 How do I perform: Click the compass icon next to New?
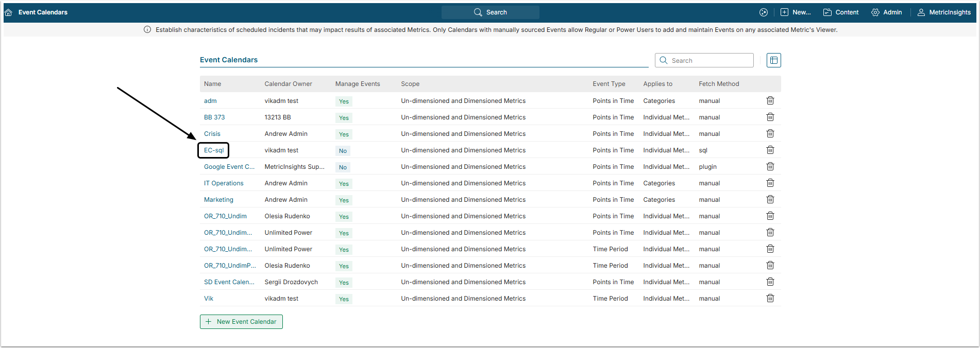point(764,12)
